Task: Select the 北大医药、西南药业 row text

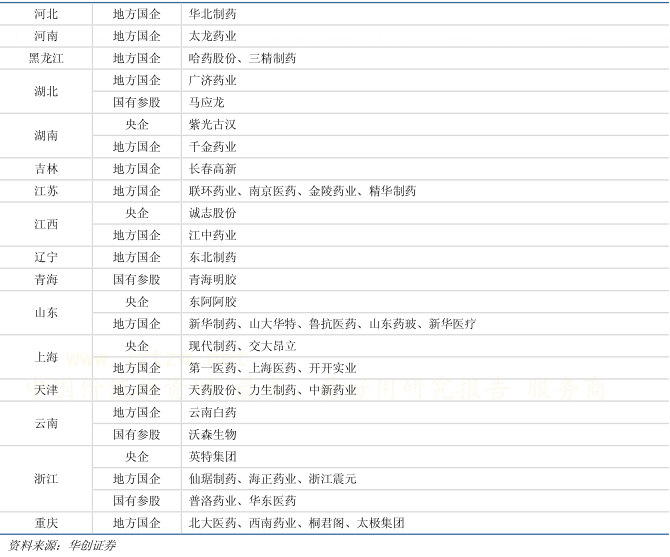Action: [x=297, y=523]
